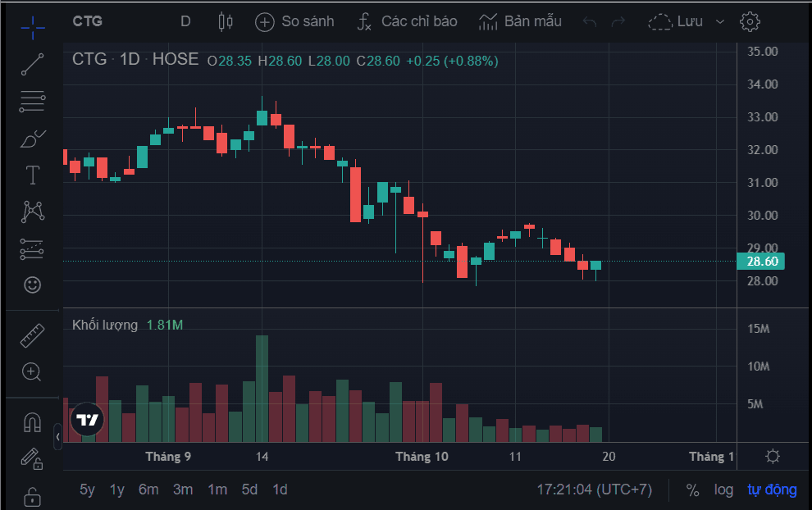Open the candlestick chart type menu
The width and height of the screenshot is (812, 510).
(223, 20)
